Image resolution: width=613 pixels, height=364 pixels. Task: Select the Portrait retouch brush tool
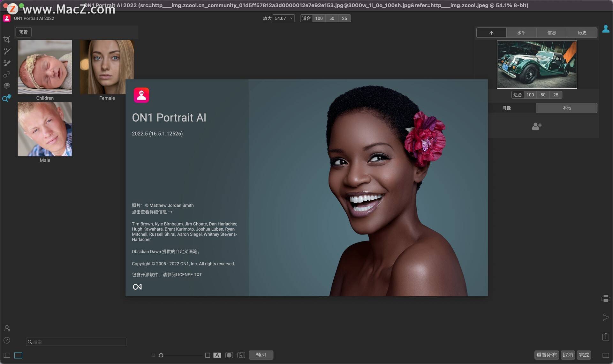(x=7, y=51)
